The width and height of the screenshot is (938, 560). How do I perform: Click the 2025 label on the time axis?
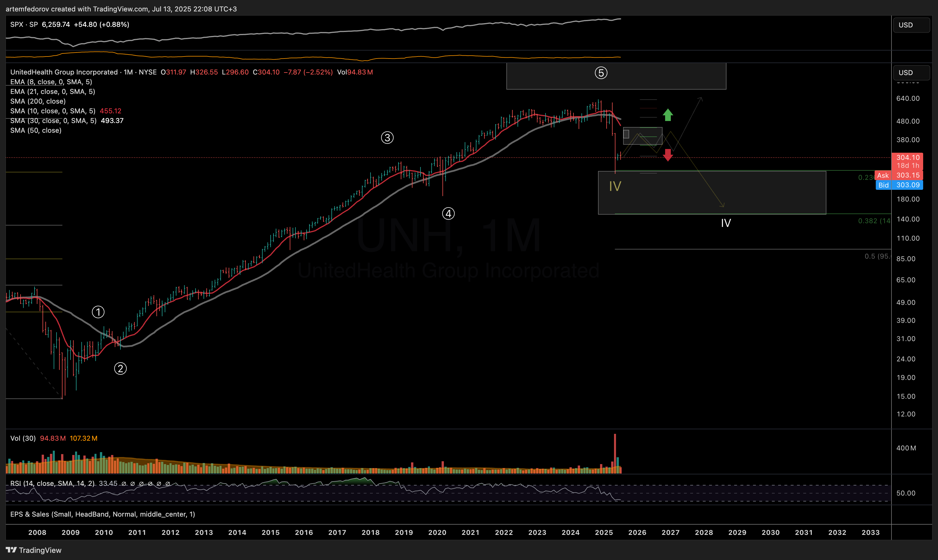pos(604,532)
